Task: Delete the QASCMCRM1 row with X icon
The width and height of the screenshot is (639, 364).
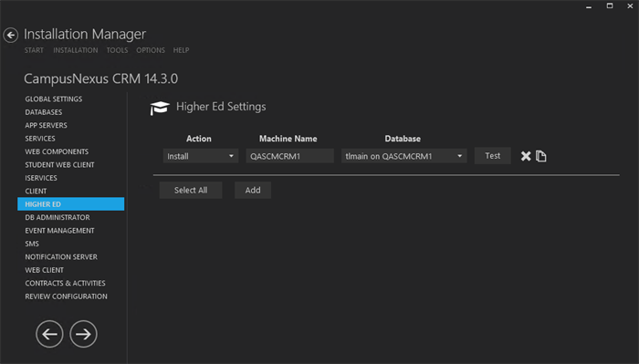Action: point(526,156)
